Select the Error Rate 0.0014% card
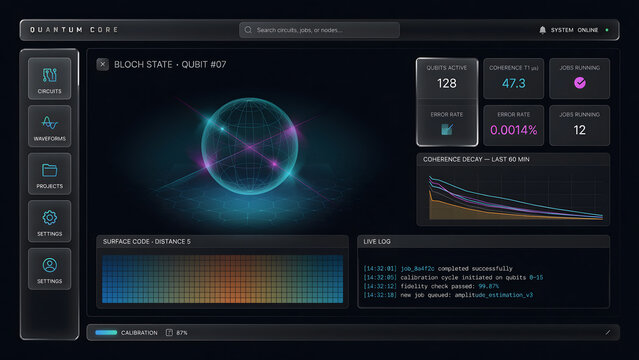The width and height of the screenshot is (639, 360). pyautogui.click(x=513, y=126)
